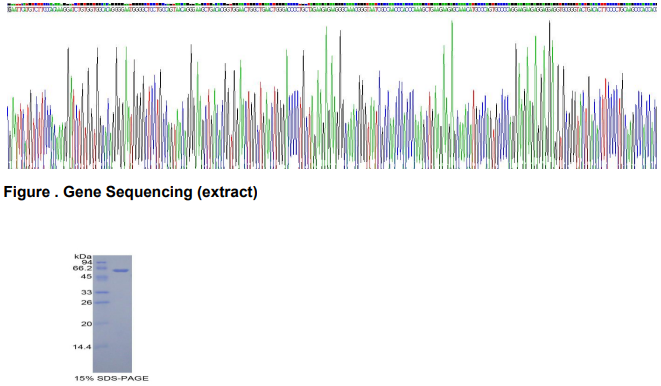Screen dimensions: 661x386
Task: Click the 20 molecular weight label
Action: tap(86, 324)
